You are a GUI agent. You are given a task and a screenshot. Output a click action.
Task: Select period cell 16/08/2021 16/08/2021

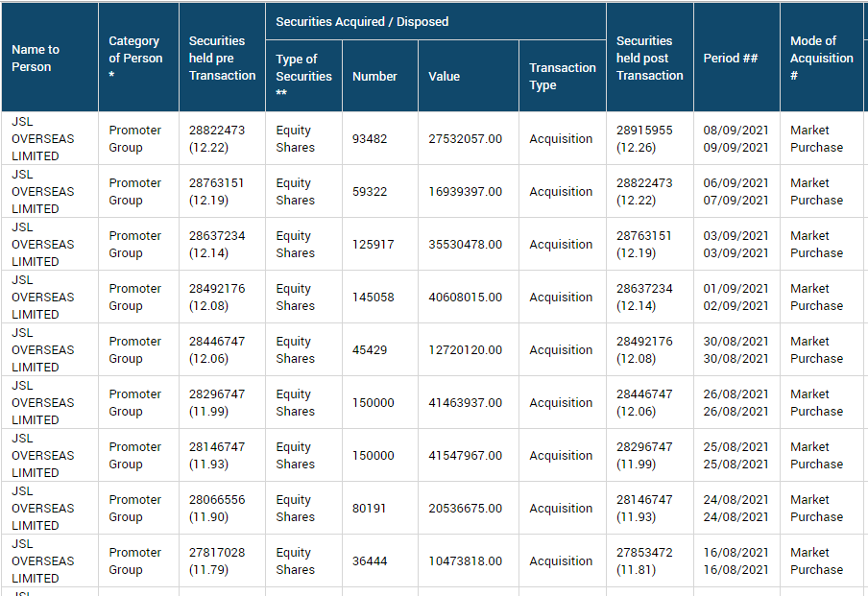tap(736, 560)
